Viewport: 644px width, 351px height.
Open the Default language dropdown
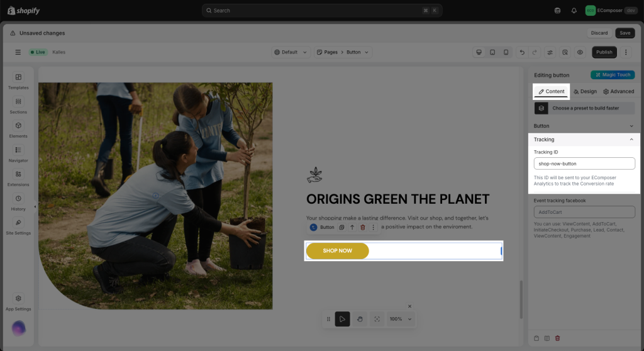[x=291, y=52]
